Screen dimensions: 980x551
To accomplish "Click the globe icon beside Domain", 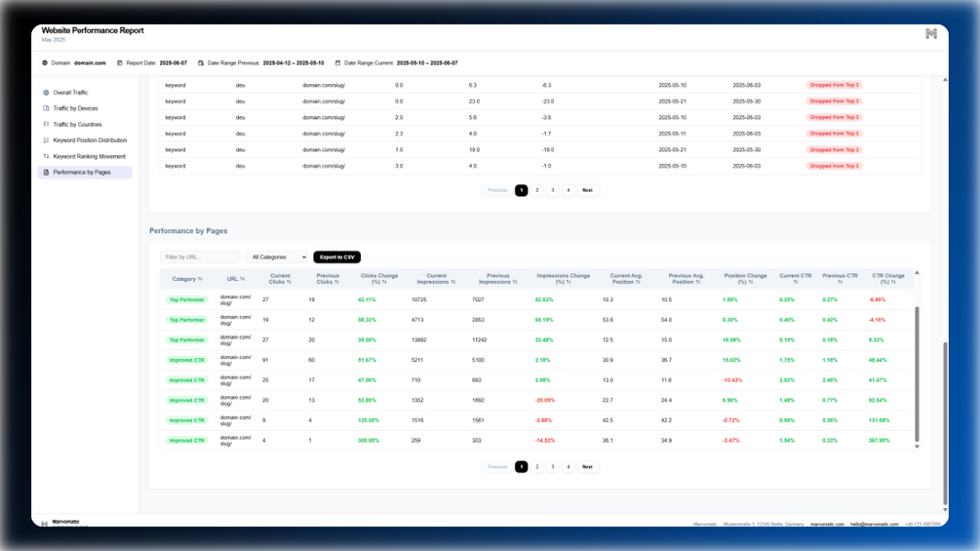I will click(45, 63).
